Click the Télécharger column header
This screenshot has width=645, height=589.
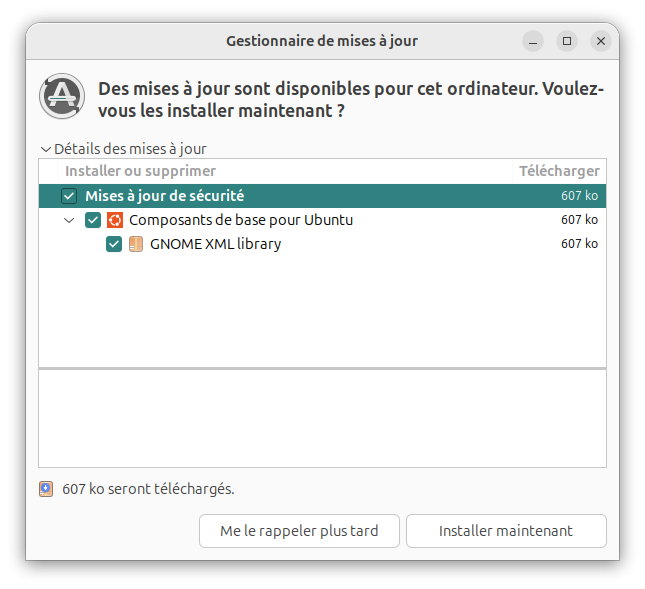click(x=559, y=171)
